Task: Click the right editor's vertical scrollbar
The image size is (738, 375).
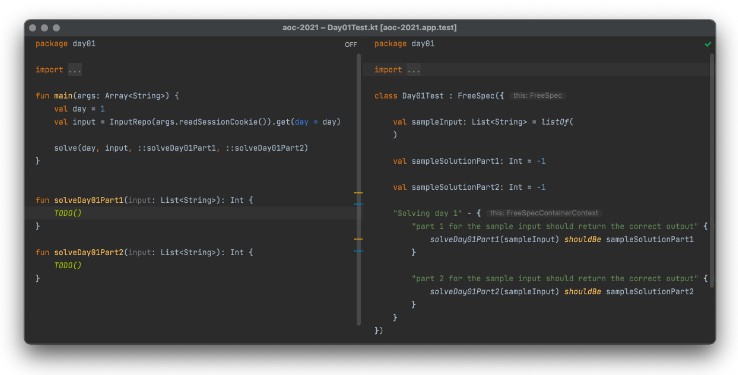Action: tap(712, 170)
